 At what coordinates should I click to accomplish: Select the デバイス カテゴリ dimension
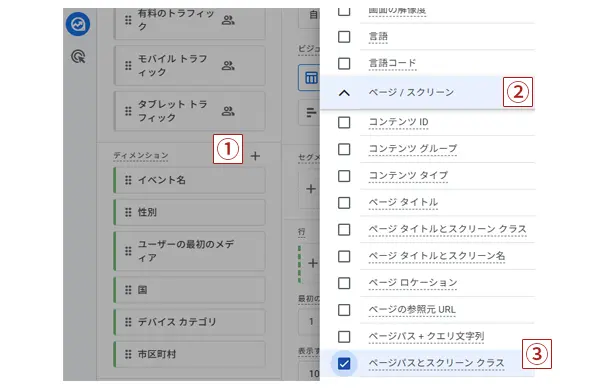189,322
